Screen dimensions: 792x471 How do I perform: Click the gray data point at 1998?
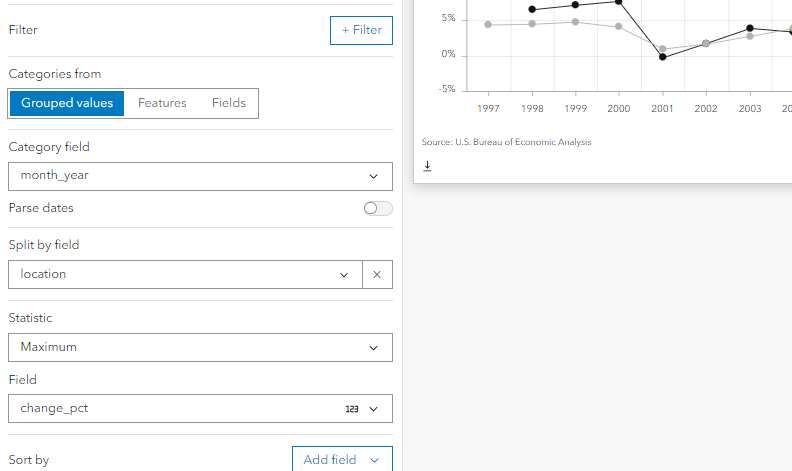point(532,24)
